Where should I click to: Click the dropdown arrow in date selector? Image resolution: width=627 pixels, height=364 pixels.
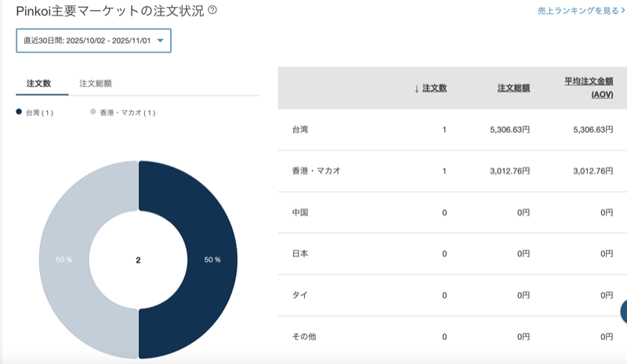click(161, 41)
